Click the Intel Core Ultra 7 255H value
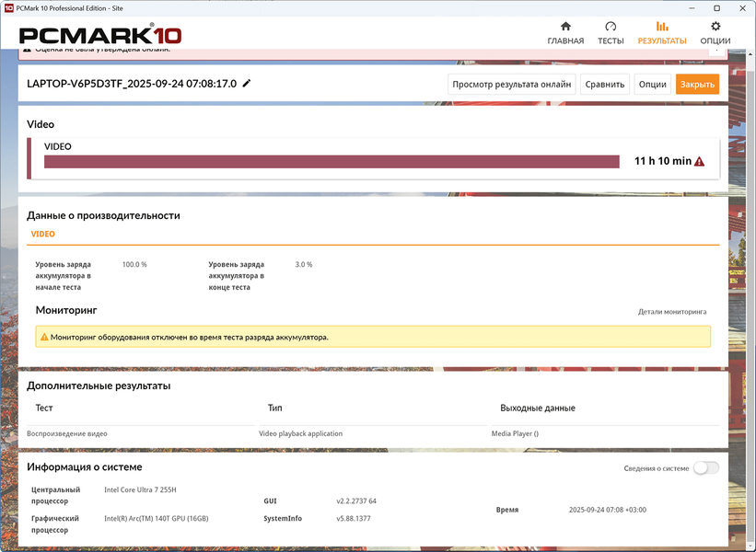Image resolution: width=756 pixels, height=552 pixels. (140, 489)
